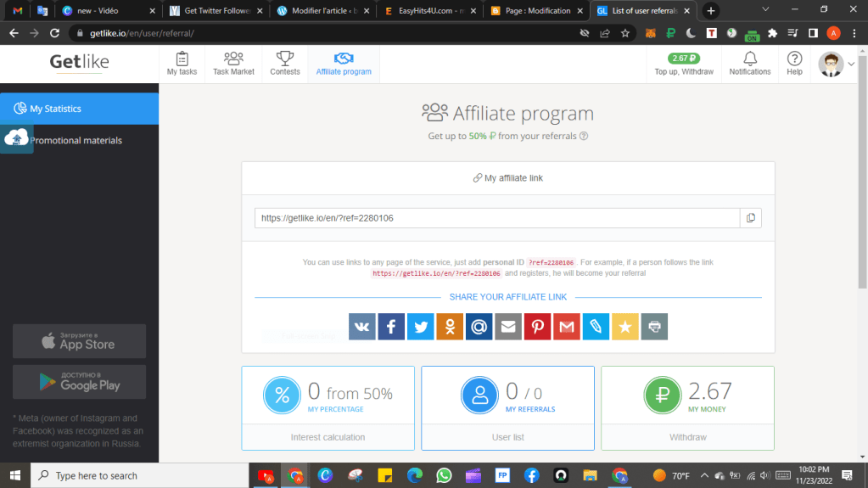Bookmark this page with star icon
Screen dimensions: 868x488
point(625,33)
